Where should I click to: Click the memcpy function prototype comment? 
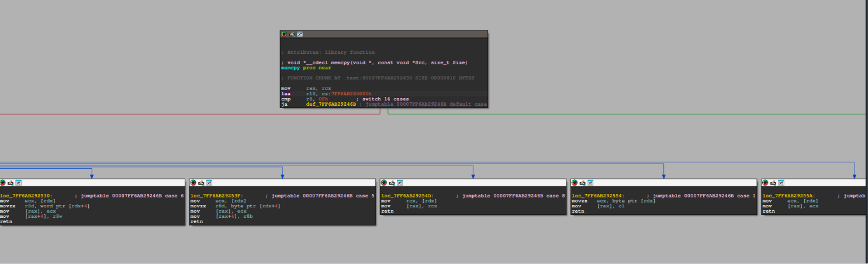tap(374, 62)
